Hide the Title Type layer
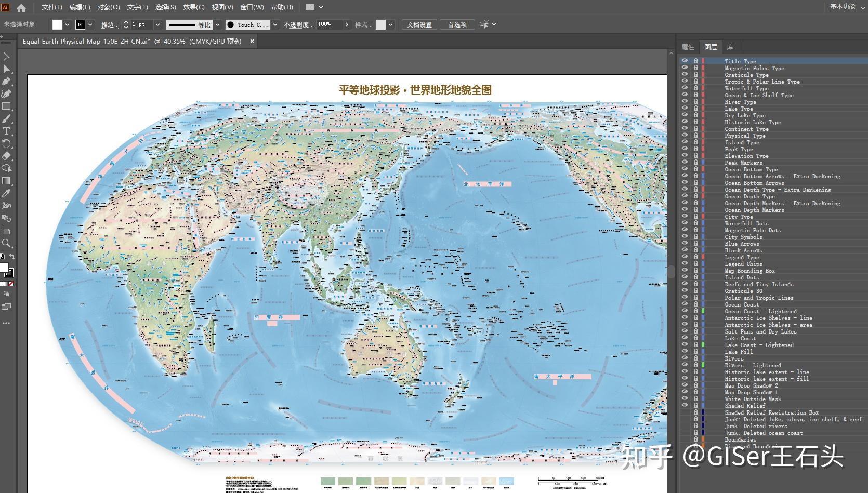Image resolution: width=868 pixels, height=493 pixels. [685, 61]
